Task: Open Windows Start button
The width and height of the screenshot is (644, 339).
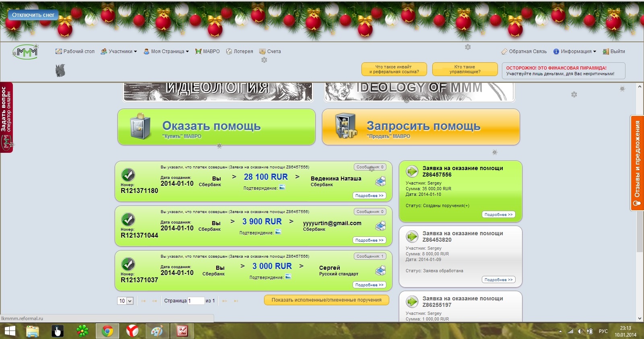Action: coord(10,331)
